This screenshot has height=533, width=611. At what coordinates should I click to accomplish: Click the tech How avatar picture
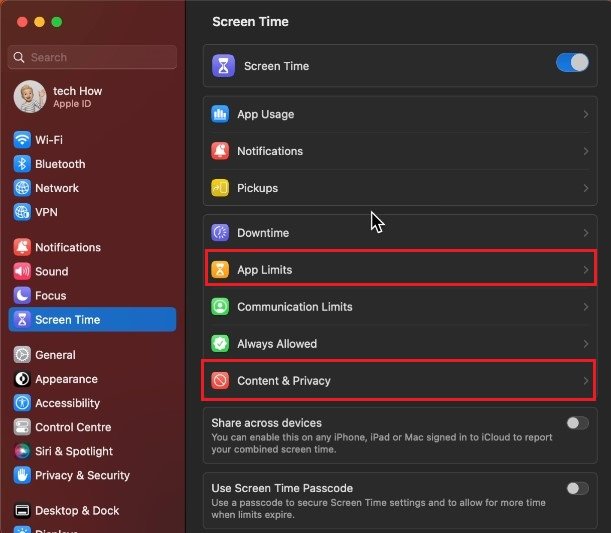point(30,97)
